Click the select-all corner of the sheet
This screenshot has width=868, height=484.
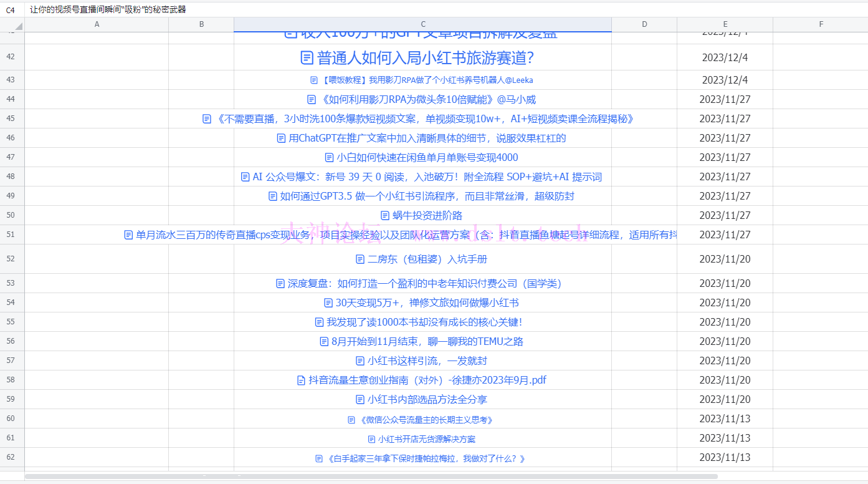12,24
